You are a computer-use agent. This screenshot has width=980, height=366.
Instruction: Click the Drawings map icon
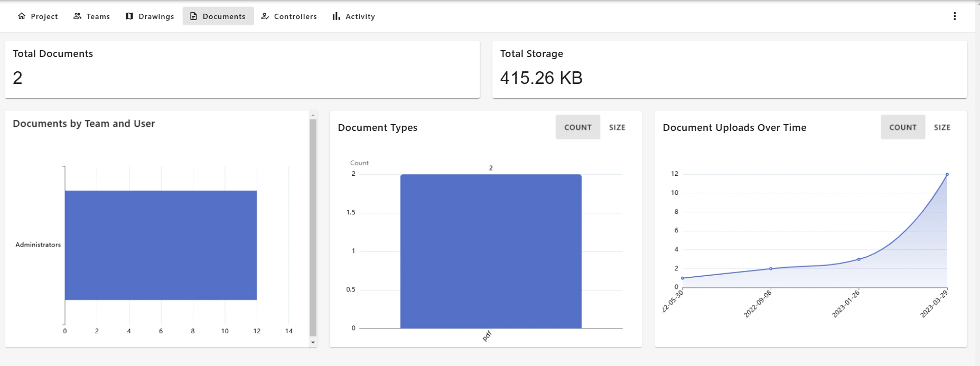click(x=129, y=16)
